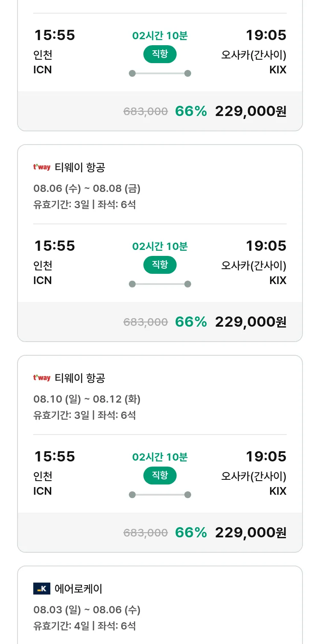The width and height of the screenshot is (320, 644).
Task: Choose the 229,000원 fare for 08.06 flight
Action: coord(251,322)
